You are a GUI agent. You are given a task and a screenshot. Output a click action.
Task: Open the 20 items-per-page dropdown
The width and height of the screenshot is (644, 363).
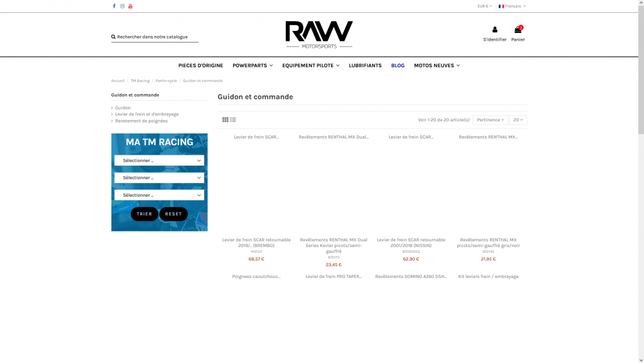(x=518, y=120)
